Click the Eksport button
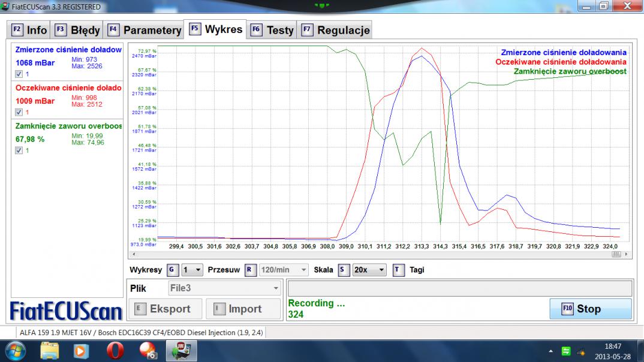Image resolution: width=644 pixels, height=362 pixels. pos(165,309)
